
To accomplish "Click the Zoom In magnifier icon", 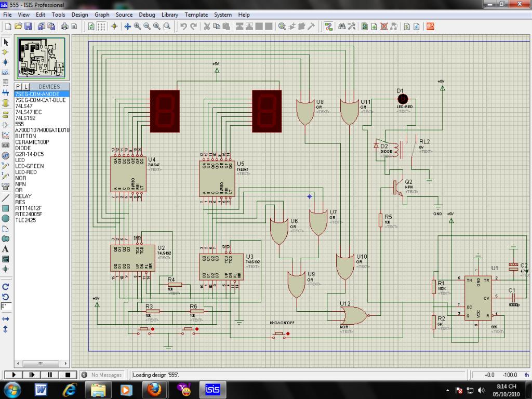I will tap(138, 26).
